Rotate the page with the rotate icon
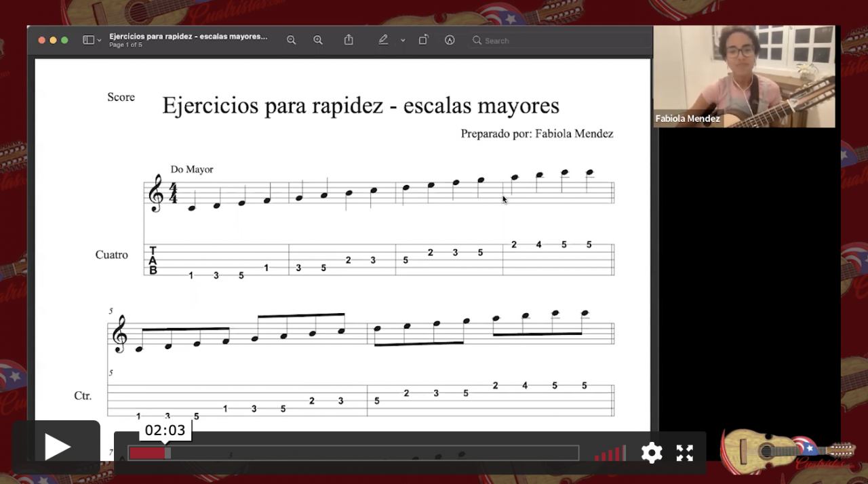Screen dimensions: 868x484 (423, 40)
